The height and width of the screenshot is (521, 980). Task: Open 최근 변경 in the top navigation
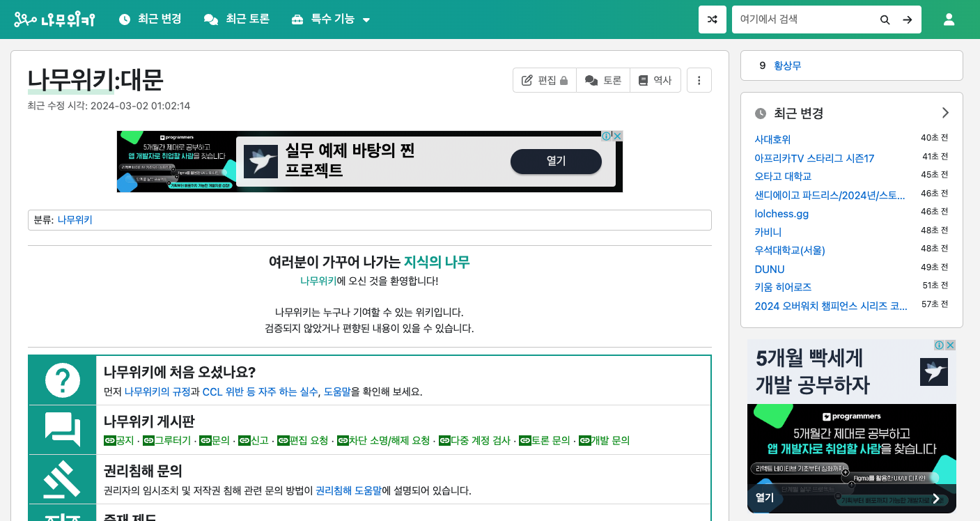[150, 20]
